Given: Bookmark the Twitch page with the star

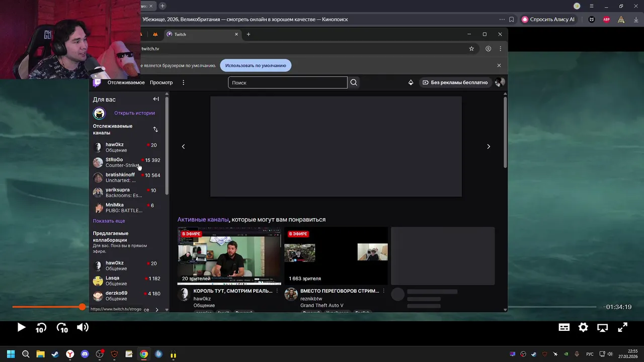Looking at the screenshot, I should 471,49.
